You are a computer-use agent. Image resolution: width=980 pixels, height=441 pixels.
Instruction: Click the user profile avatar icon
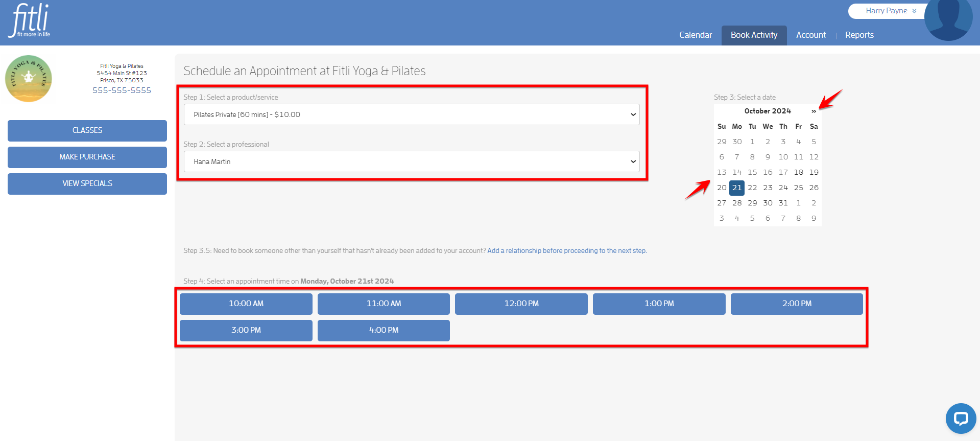click(x=948, y=19)
